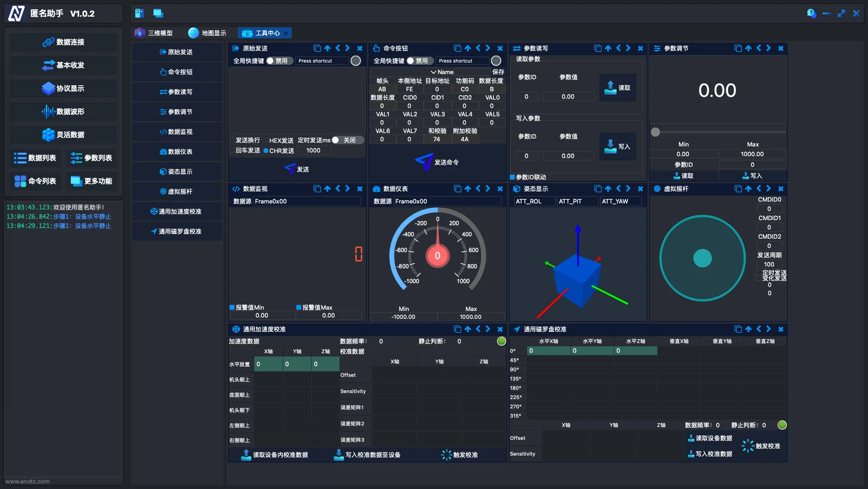
Task: Open the 数据波形 waveform page
Action: pos(63,112)
